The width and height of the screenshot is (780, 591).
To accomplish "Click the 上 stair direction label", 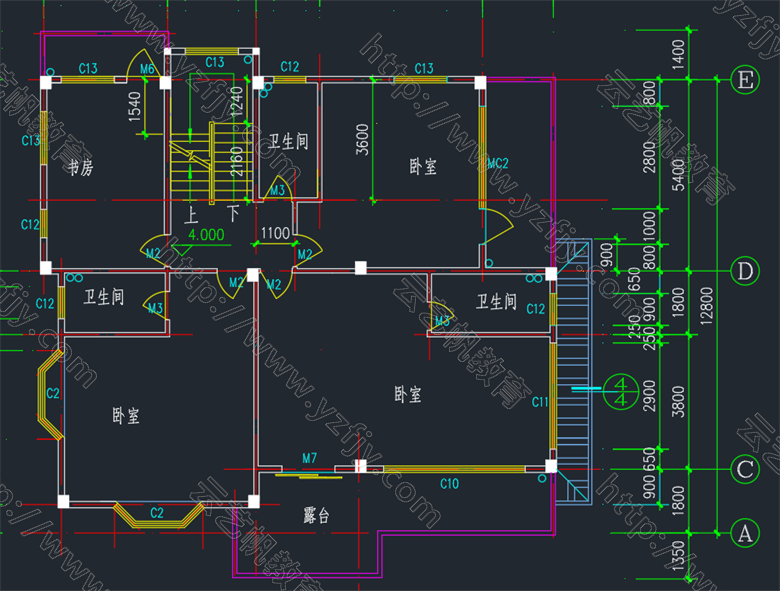I will [x=192, y=215].
